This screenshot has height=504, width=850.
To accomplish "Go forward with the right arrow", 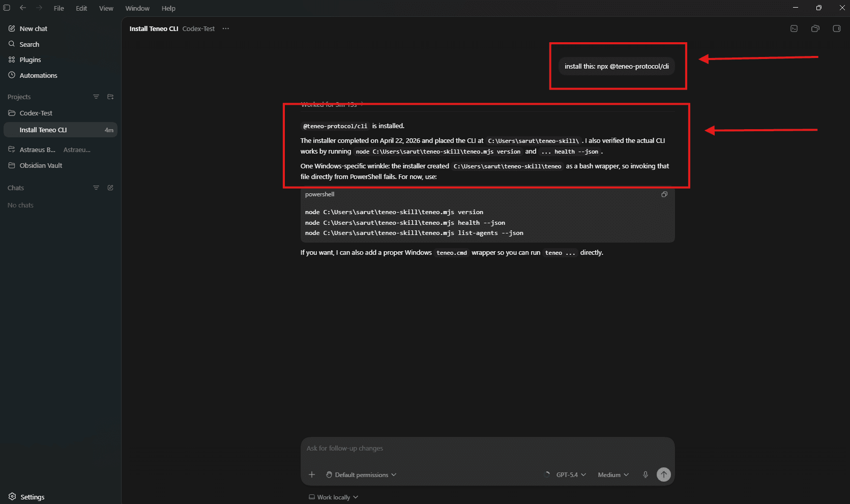I will [39, 8].
